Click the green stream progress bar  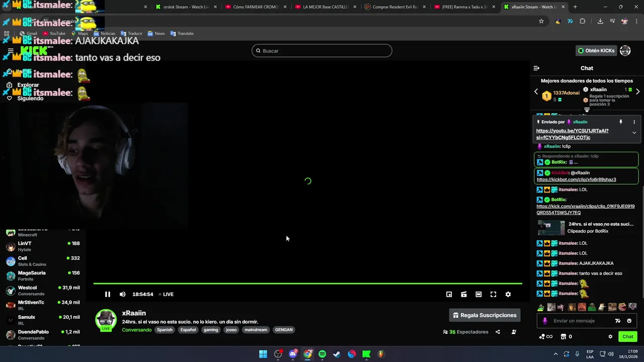pos(307,284)
